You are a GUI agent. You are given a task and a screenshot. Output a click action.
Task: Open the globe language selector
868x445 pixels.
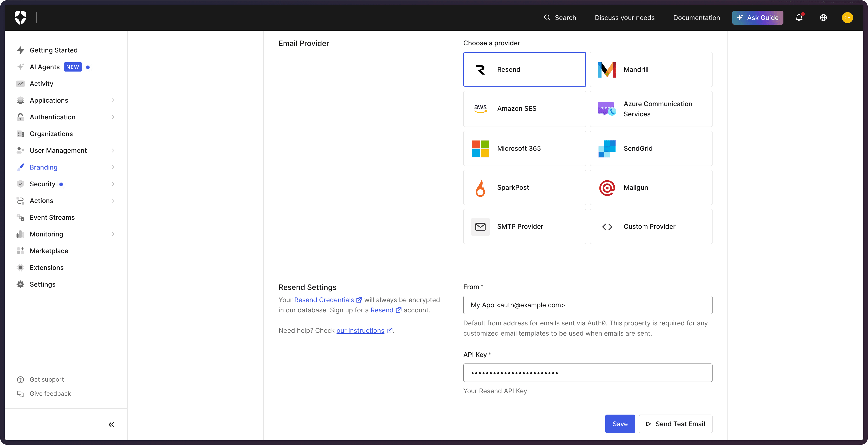coord(823,17)
